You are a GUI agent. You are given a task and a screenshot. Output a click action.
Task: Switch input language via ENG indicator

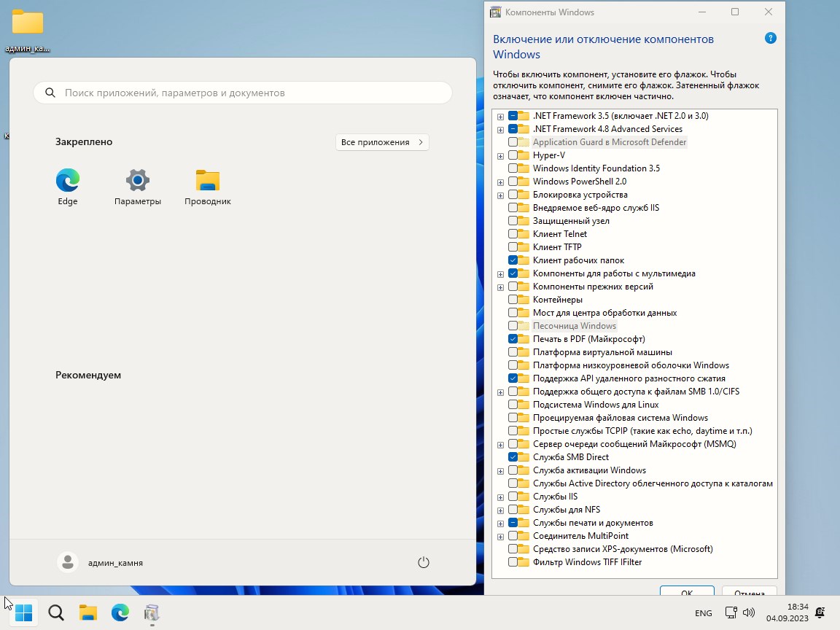[704, 612]
